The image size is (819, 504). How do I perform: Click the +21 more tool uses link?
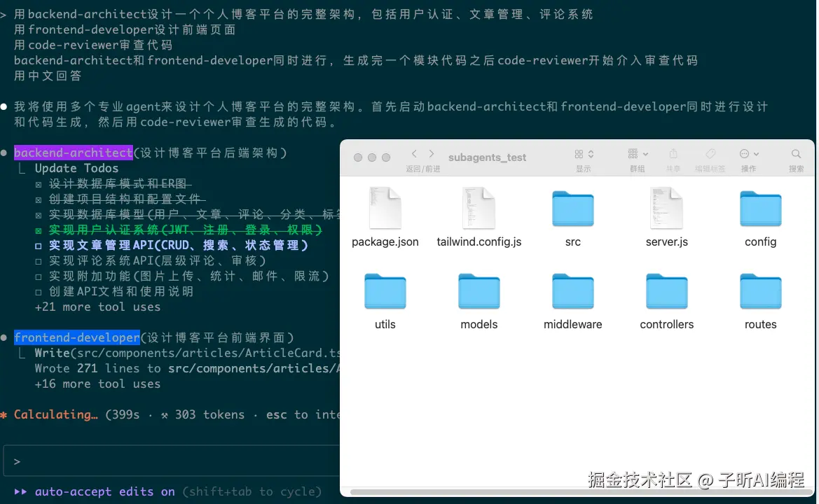point(97,307)
